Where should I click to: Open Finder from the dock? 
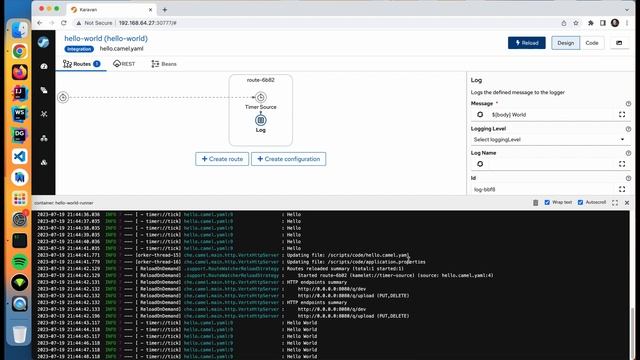point(20,30)
